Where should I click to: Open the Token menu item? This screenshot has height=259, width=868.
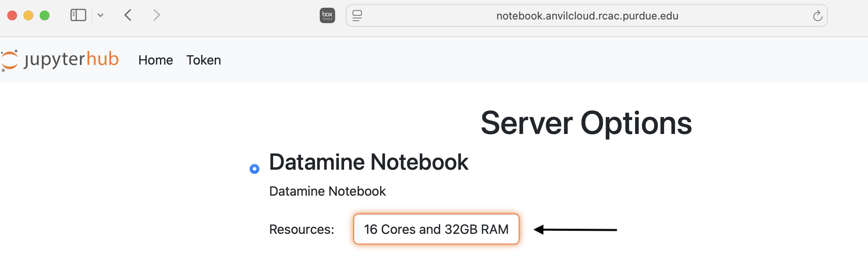coord(203,60)
